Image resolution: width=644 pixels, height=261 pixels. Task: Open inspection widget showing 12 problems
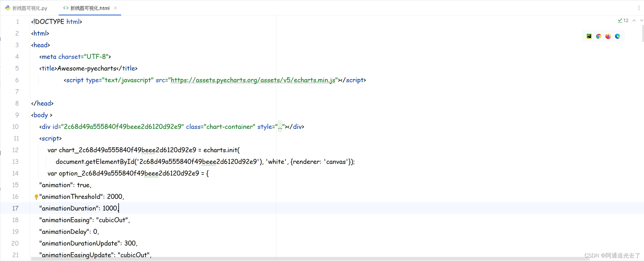[x=623, y=21]
